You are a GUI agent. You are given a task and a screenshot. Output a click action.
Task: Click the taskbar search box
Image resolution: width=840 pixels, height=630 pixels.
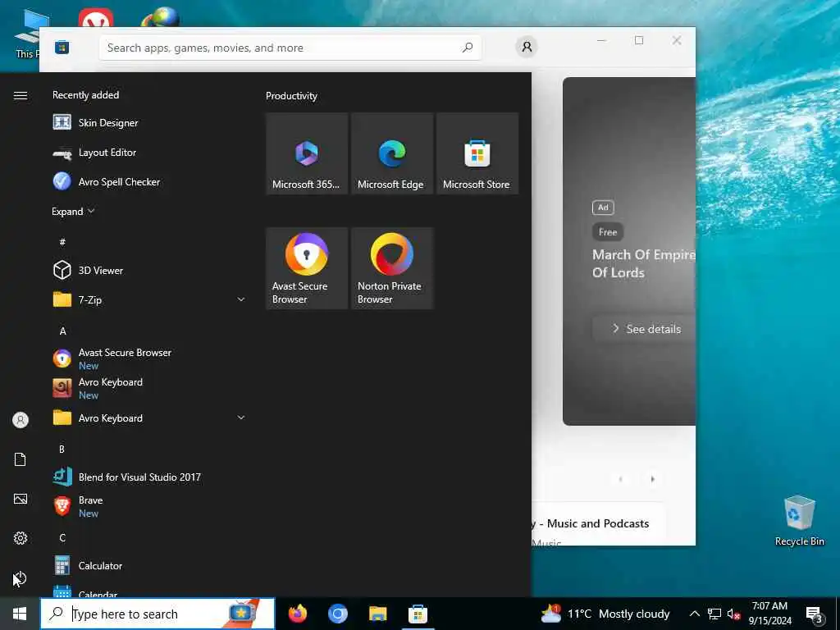(157, 614)
